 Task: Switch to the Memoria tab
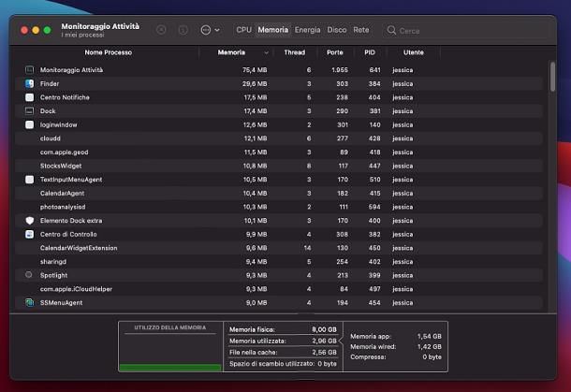273,30
